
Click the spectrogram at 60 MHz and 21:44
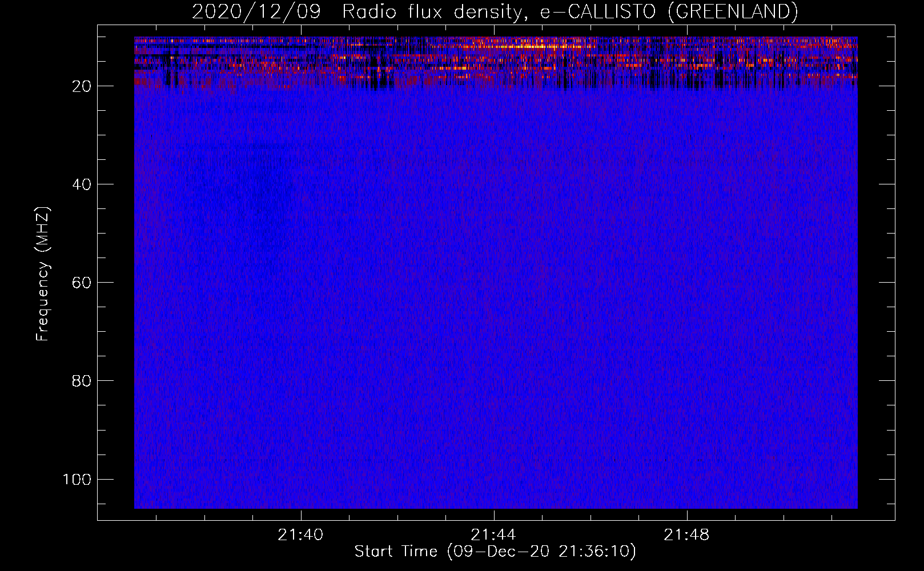tap(493, 283)
